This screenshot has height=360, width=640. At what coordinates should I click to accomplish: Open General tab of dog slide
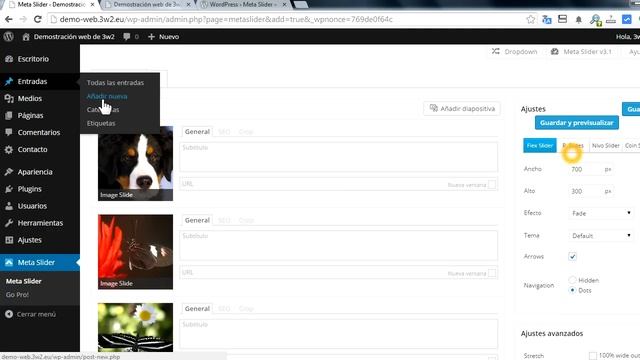pos(197,131)
